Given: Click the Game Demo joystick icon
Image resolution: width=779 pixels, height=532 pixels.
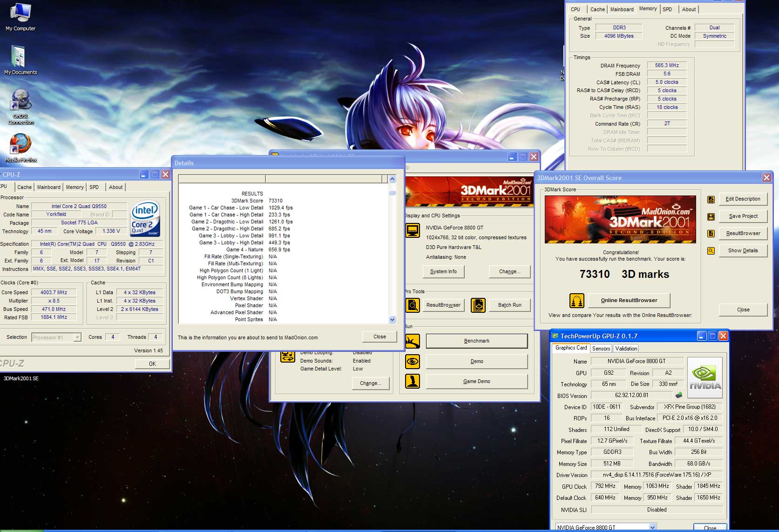Looking at the screenshot, I should (x=413, y=381).
